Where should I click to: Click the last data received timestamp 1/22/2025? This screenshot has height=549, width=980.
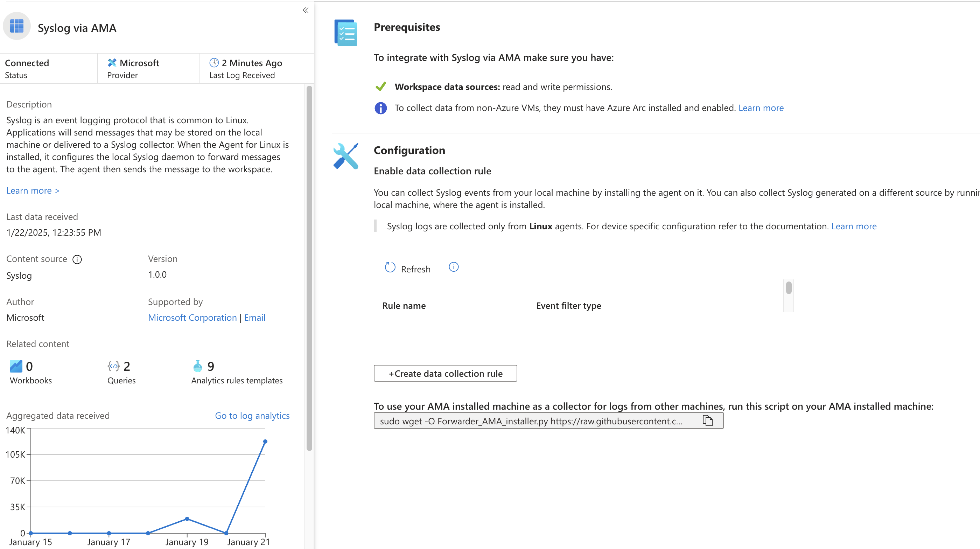[x=54, y=232]
